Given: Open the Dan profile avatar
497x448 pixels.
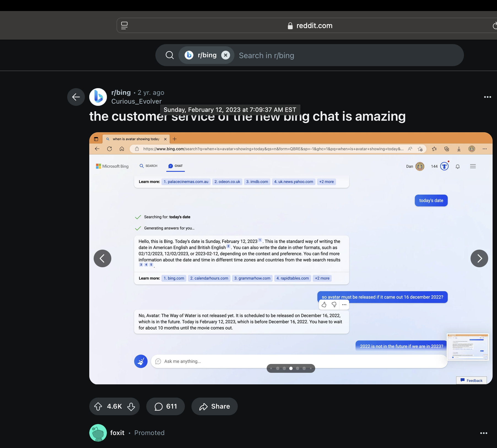Looking at the screenshot, I should point(420,166).
